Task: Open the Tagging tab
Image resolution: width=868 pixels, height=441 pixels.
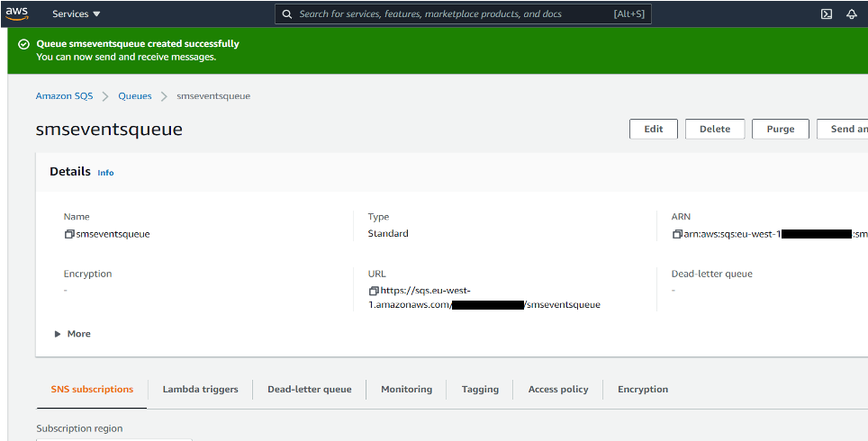Action: coord(480,389)
